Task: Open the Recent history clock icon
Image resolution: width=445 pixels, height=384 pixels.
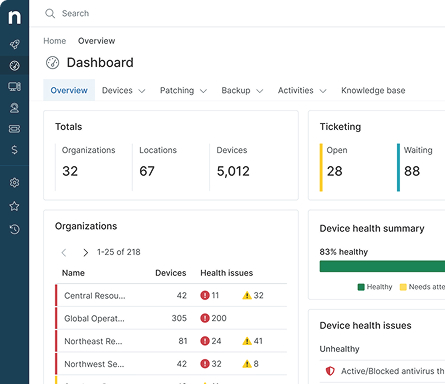Action: click(x=14, y=229)
